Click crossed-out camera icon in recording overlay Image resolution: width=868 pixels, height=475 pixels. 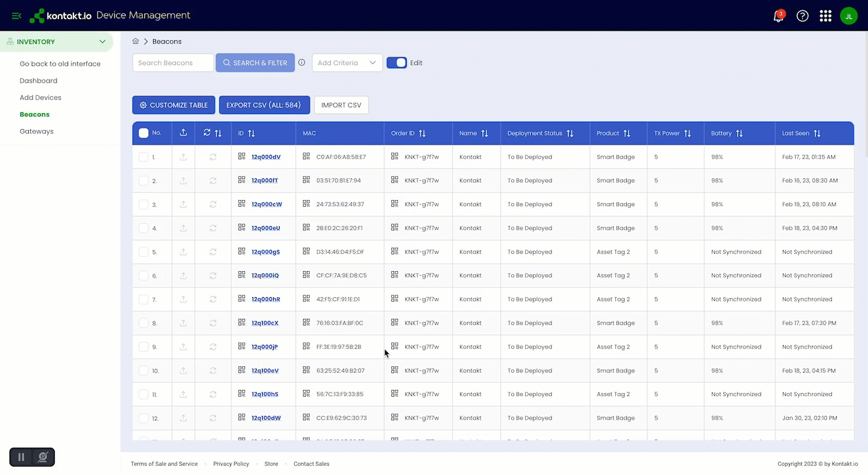43,457
